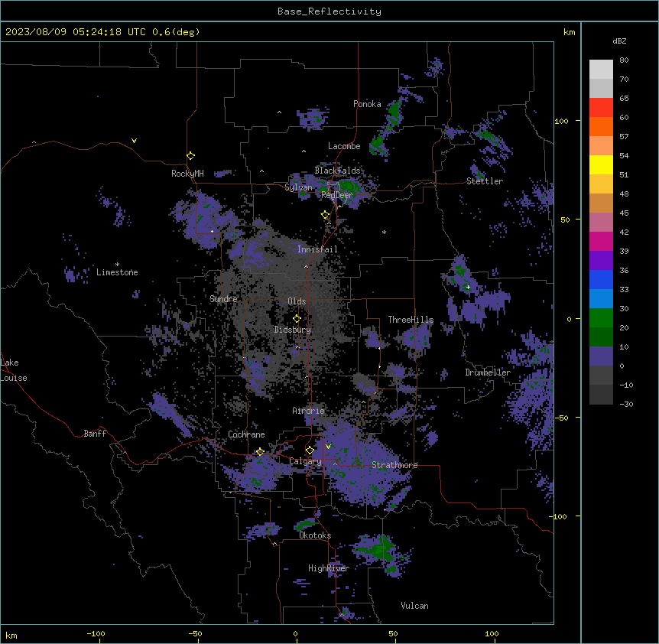Screen dimensions: 659x644
Task: Click the Base_Reflectivity title text
Action: click(329, 11)
